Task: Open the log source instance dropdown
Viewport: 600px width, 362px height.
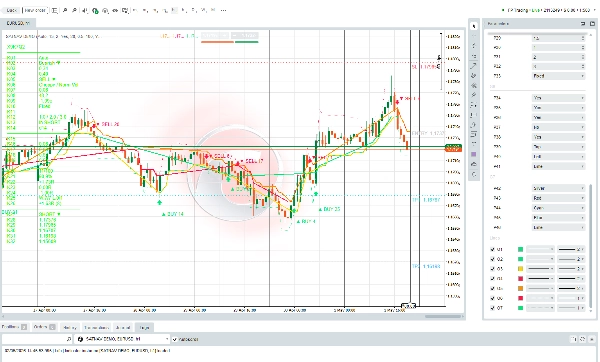Action: point(122,339)
